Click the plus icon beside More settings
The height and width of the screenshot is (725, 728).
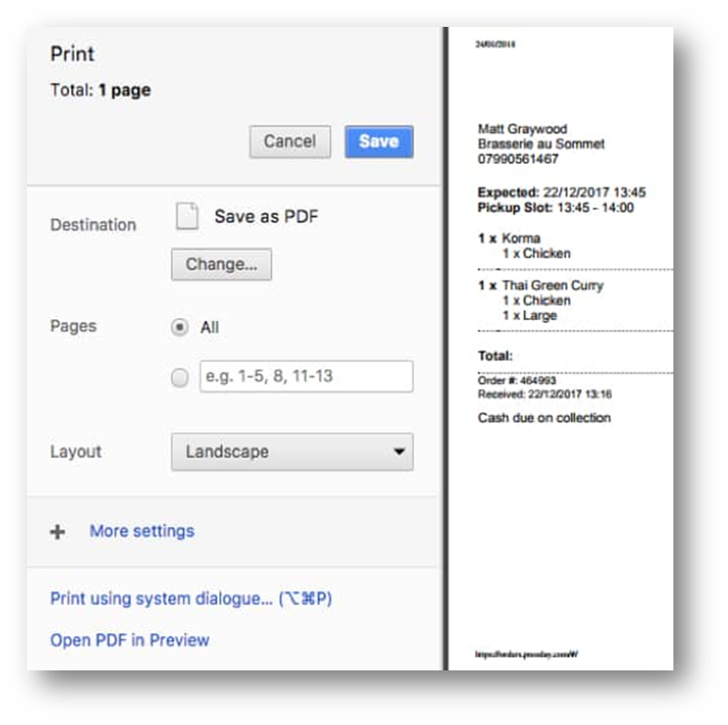(x=56, y=531)
